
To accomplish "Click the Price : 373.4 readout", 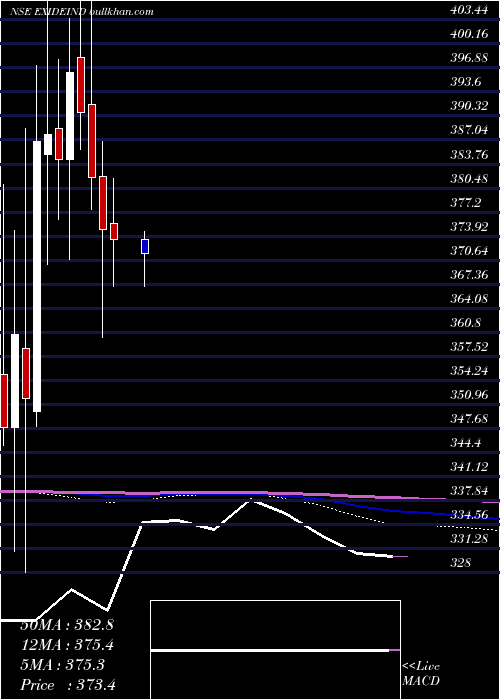I will point(68,684).
